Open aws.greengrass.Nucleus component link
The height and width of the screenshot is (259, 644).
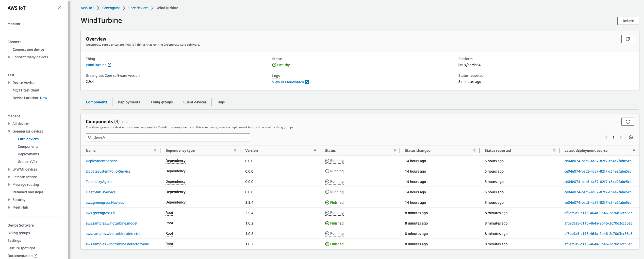(105, 202)
